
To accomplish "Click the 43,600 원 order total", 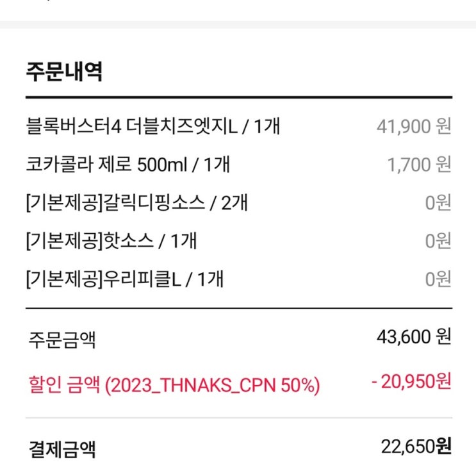I will click(x=414, y=336).
